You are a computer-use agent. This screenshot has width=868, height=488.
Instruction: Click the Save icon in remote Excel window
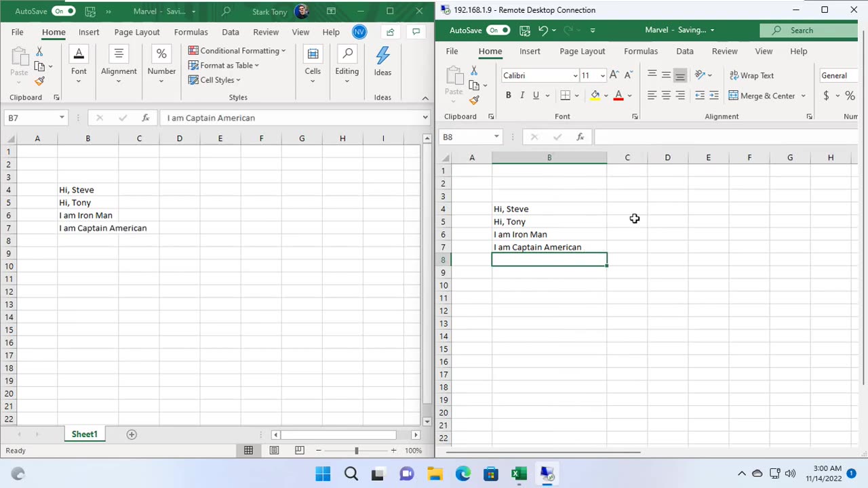click(x=525, y=30)
